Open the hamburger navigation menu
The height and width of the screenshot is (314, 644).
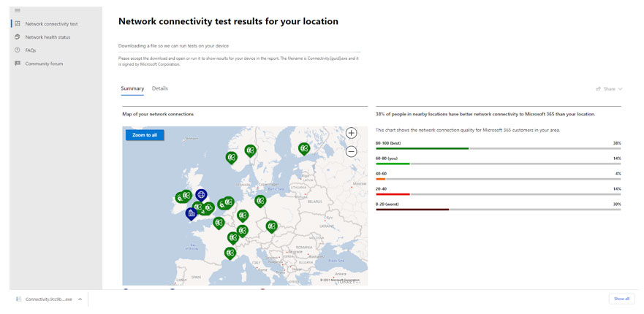tap(18, 10)
